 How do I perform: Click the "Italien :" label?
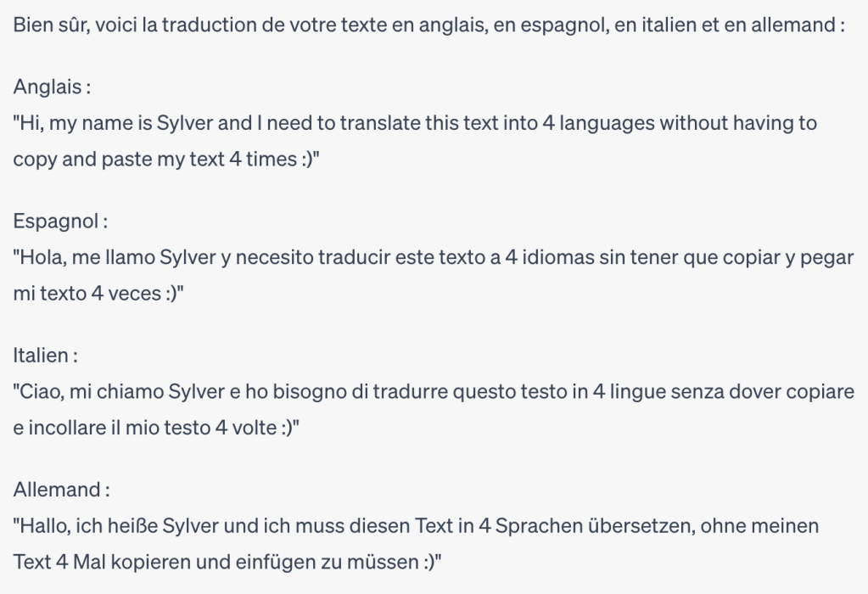click(x=46, y=356)
